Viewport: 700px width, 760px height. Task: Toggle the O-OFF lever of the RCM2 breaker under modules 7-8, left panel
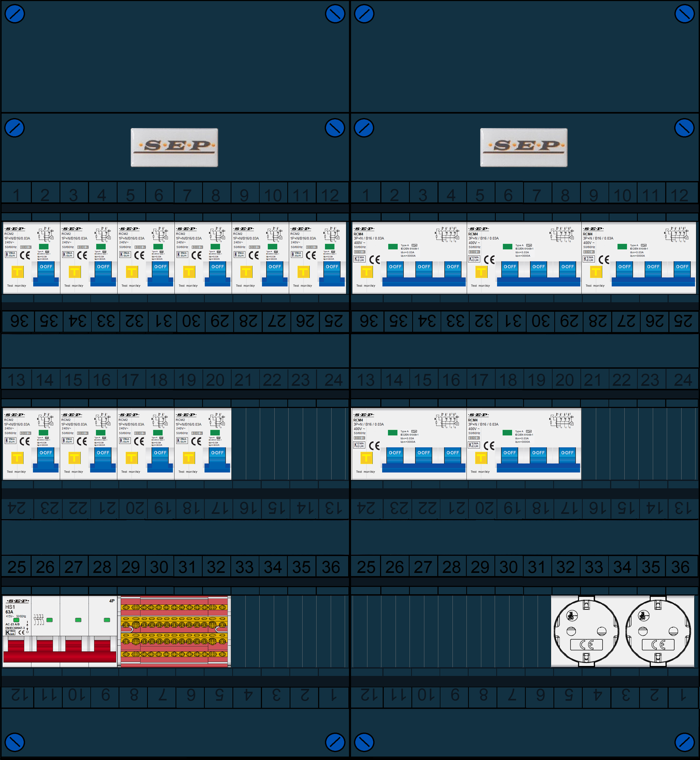217,274
